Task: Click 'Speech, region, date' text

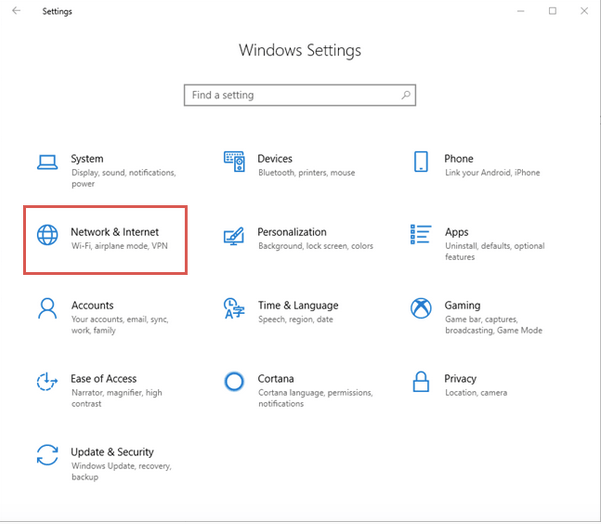Action: pyautogui.click(x=296, y=320)
